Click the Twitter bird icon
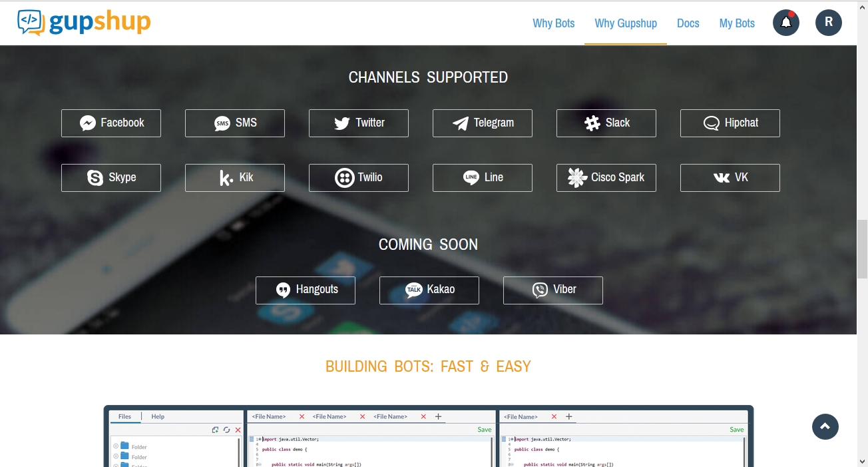868x467 pixels. 342,123
